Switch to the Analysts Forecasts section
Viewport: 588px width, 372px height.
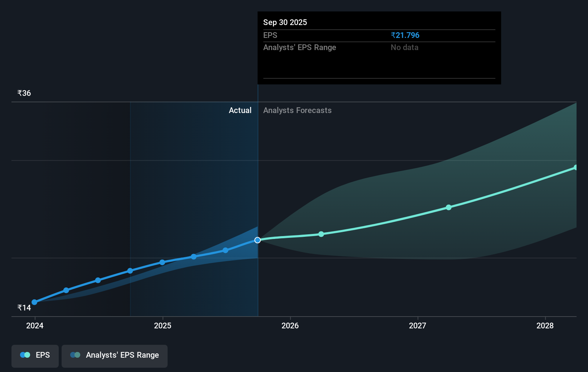(x=297, y=110)
